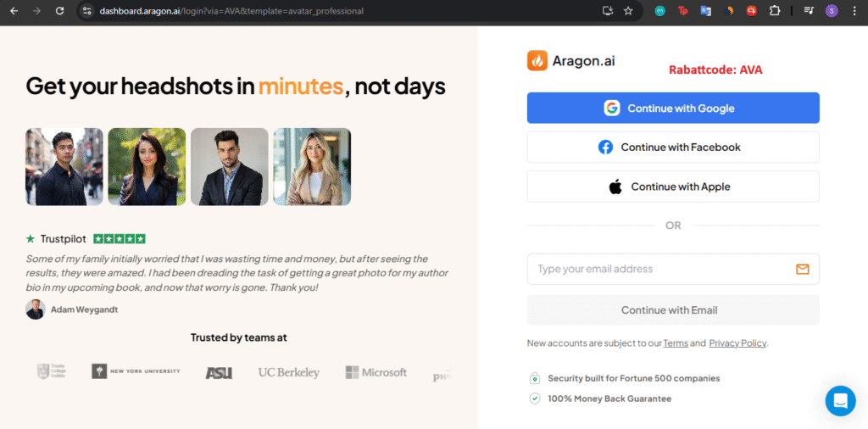Image resolution: width=868 pixels, height=429 pixels.
Task: Select the man in suit headshot
Action: click(x=229, y=167)
